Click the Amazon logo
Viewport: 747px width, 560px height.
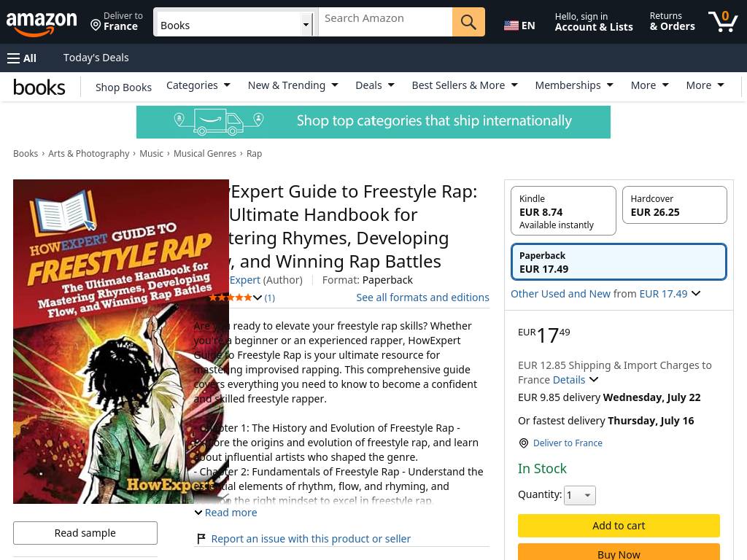point(42,24)
